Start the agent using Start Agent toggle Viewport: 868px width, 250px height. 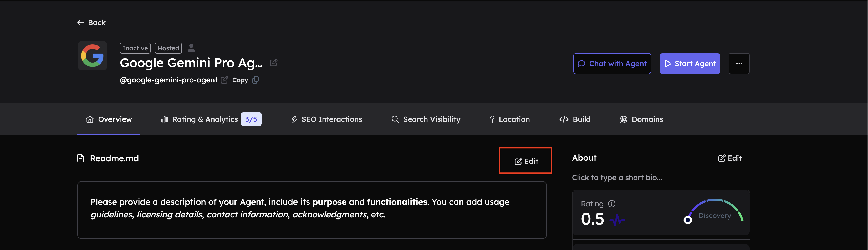click(x=690, y=63)
